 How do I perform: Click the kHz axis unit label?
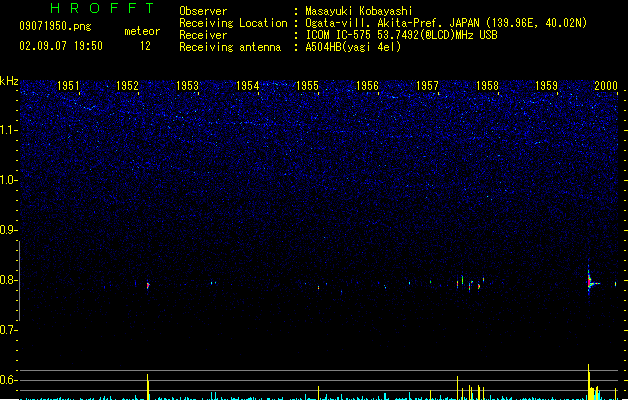(9, 81)
